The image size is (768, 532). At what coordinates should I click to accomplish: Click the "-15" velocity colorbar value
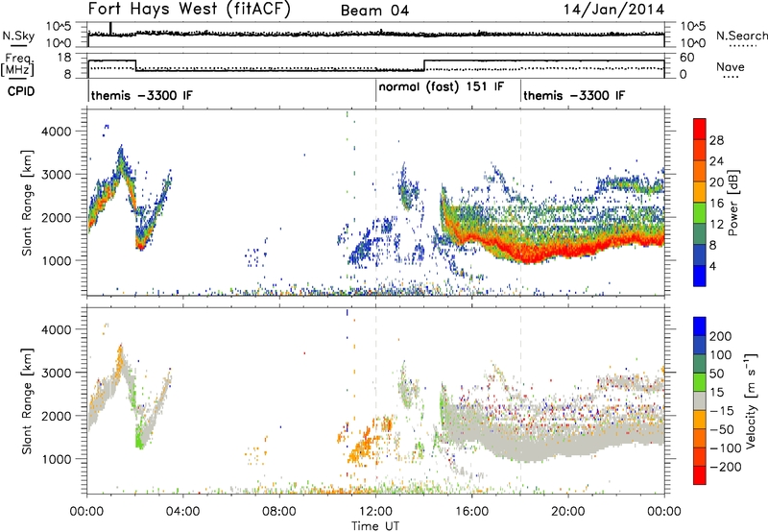coord(722,411)
